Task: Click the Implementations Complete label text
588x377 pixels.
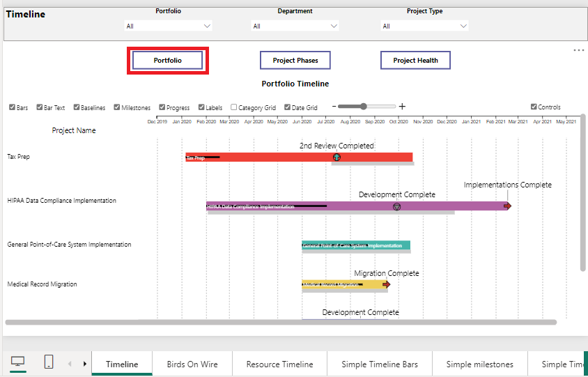Action: [x=508, y=185]
